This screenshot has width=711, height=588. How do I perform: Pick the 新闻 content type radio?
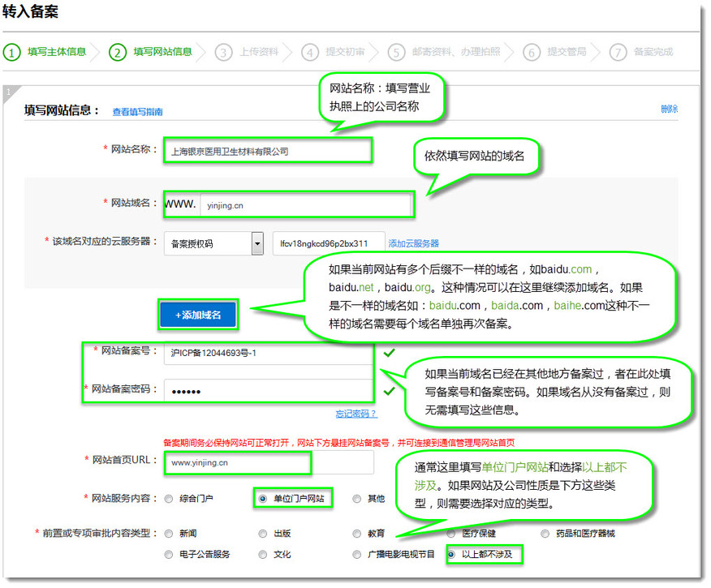(x=169, y=534)
